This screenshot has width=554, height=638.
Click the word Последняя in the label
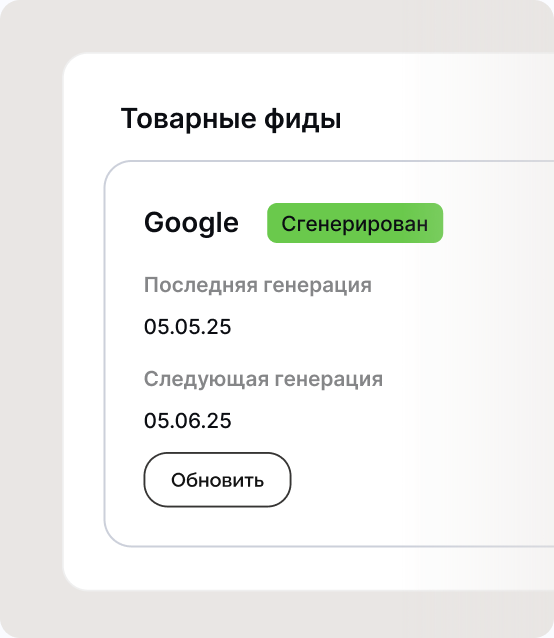(x=201, y=284)
